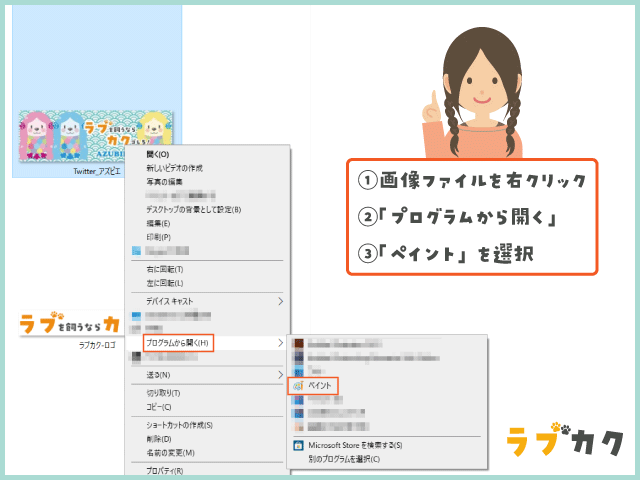Expand デバイス キャスト chevron arrow

click(x=280, y=301)
